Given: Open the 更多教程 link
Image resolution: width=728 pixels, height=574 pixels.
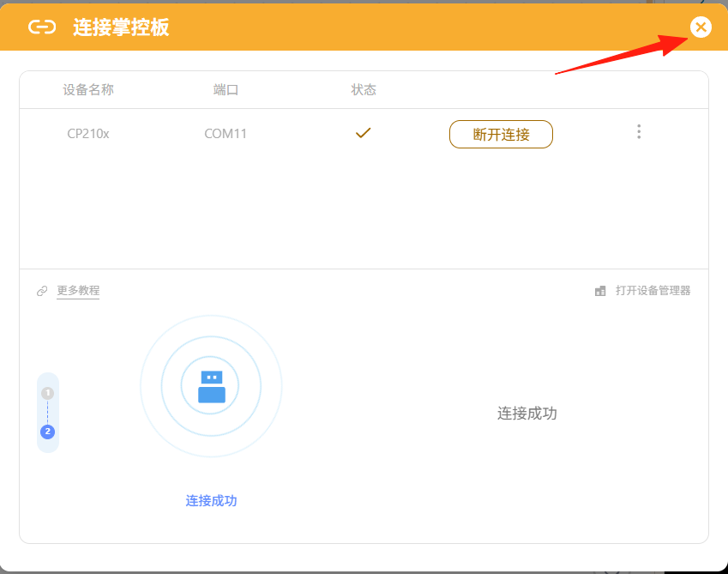Looking at the screenshot, I should (x=78, y=291).
